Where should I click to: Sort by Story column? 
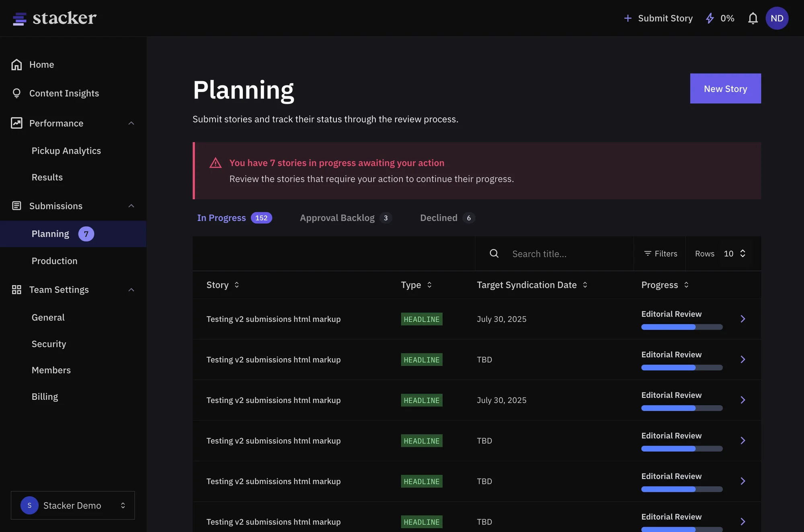(x=223, y=285)
